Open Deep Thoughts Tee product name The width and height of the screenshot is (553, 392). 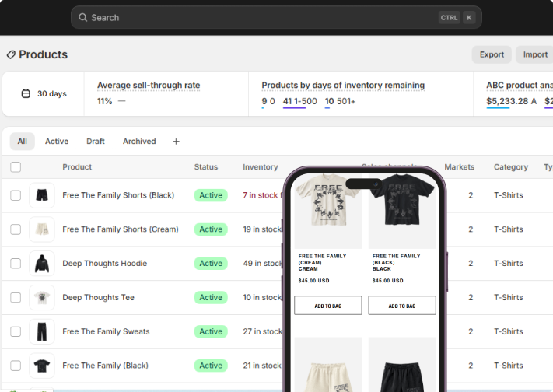[x=99, y=297]
